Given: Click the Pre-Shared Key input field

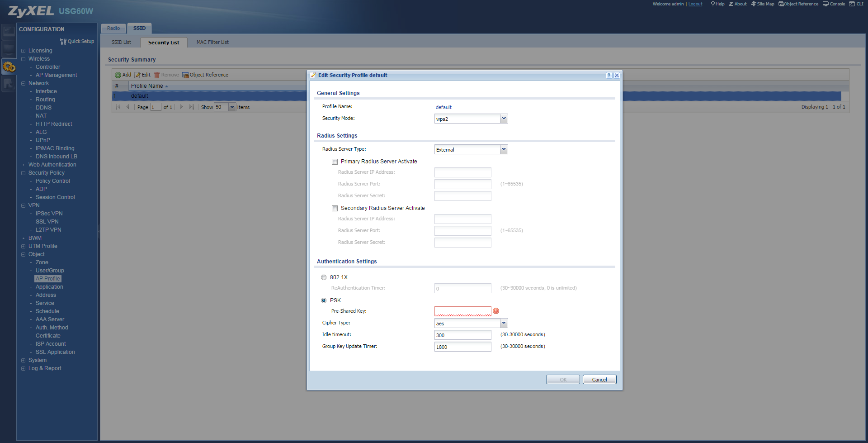Looking at the screenshot, I should pos(462,311).
